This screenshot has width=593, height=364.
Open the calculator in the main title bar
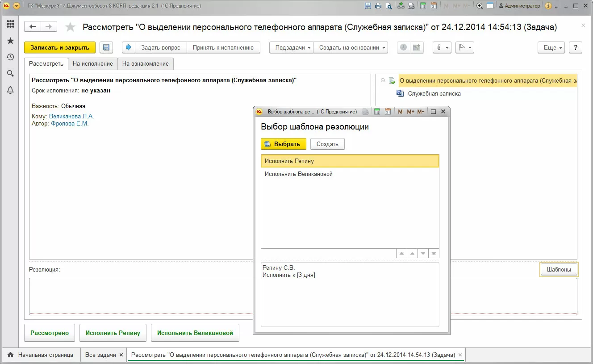(422, 6)
